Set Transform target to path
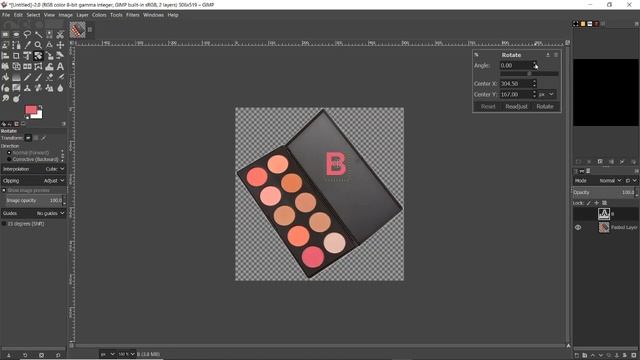Screen dimensions: 640x360 pos(44,138)
